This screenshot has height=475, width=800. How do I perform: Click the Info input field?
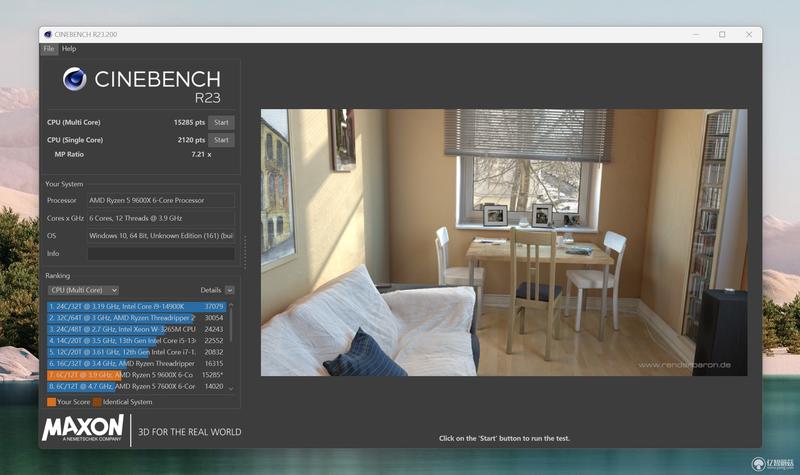161,254
